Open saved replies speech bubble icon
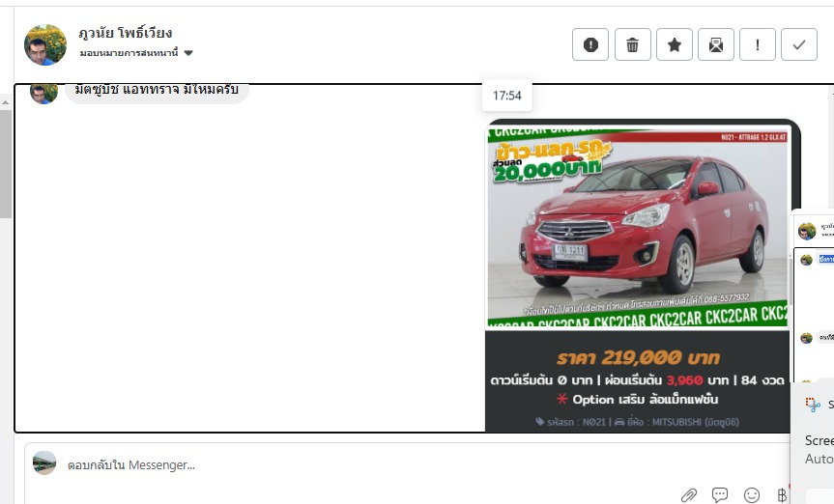 click(x=720, y=495)
